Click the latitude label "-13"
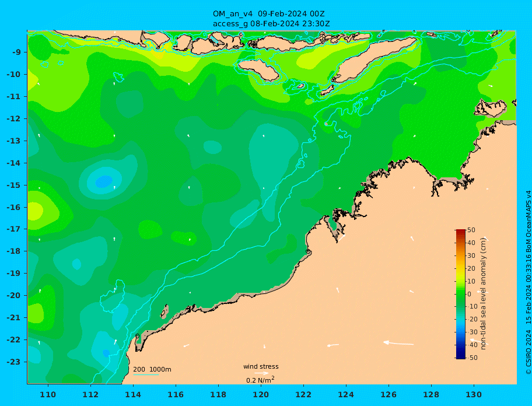532x406 pixels. [13, 141]
